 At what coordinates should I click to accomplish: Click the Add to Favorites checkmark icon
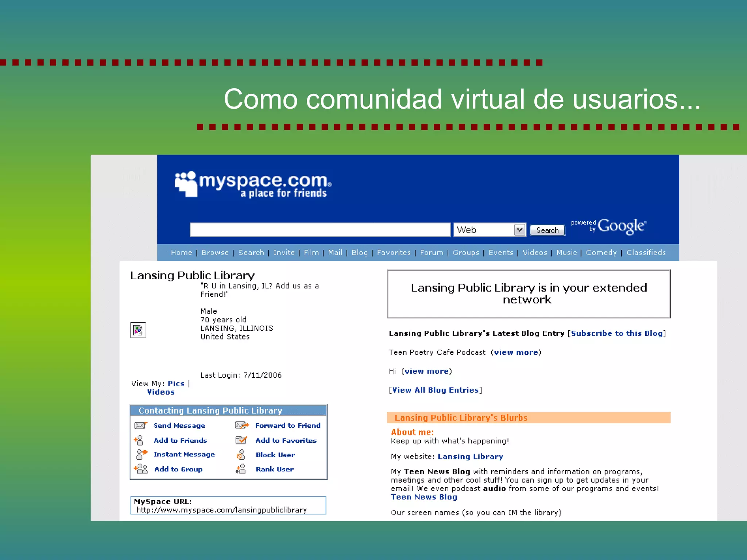point(241,440)
